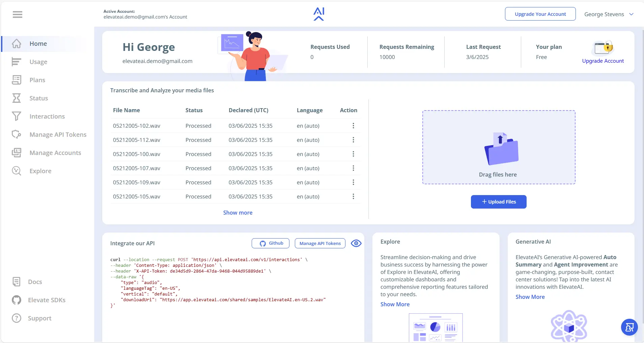The image size is (644, 343).
Task: Navigate to Interactions label
Action: 47,116
